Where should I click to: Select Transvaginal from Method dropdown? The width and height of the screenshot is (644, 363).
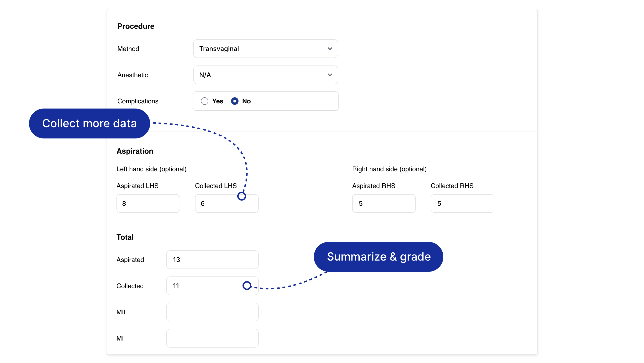coord(265,49)
